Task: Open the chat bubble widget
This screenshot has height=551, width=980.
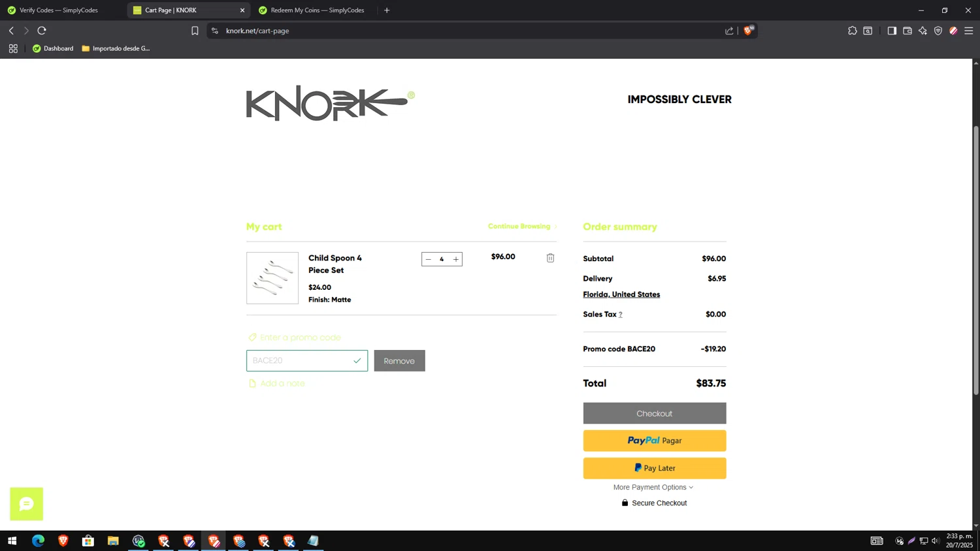Action: pos(26,504)
